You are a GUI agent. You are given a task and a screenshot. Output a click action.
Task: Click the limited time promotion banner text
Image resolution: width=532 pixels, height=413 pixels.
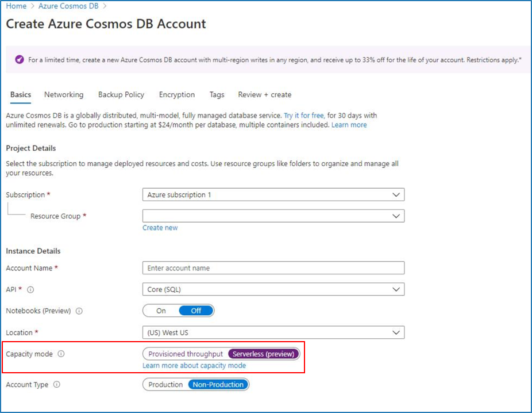click(x=275, y=60)
